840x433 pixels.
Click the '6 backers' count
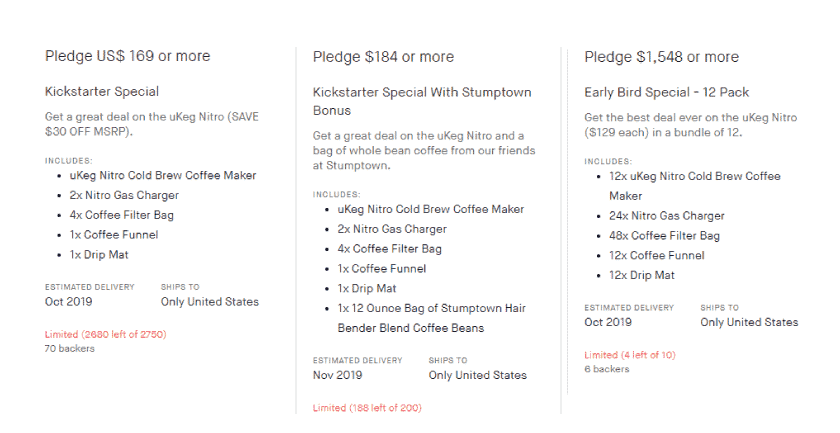(607, 369)
